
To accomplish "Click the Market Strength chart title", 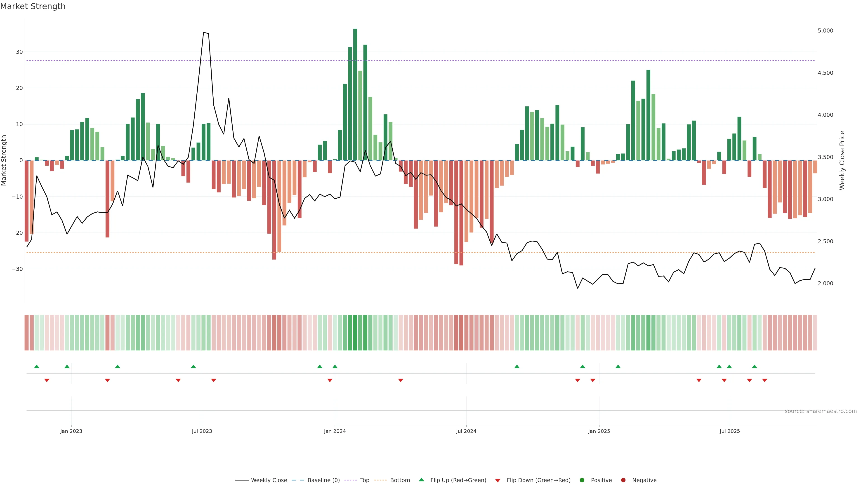I will pos(33,6).
